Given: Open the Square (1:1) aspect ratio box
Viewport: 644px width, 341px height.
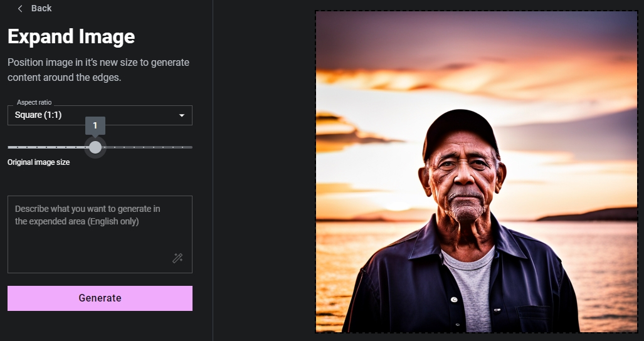Looking at the screenshot, I should (94, 115).
